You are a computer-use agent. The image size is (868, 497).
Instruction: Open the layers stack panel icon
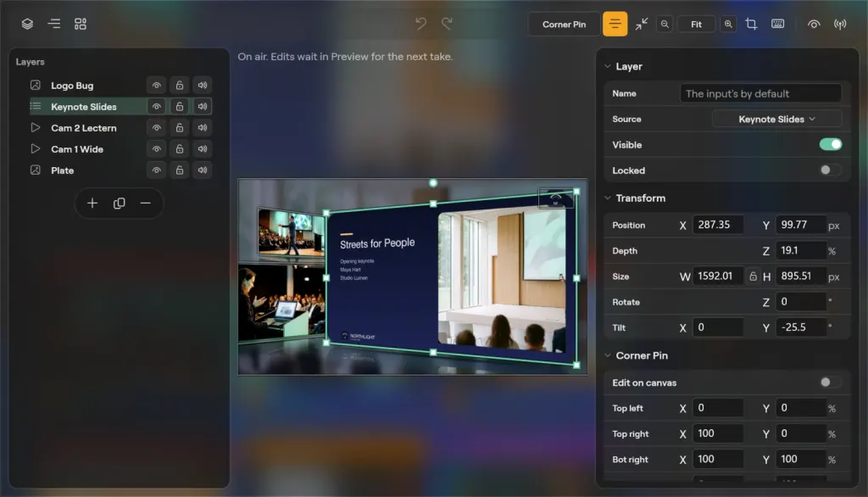27,24
